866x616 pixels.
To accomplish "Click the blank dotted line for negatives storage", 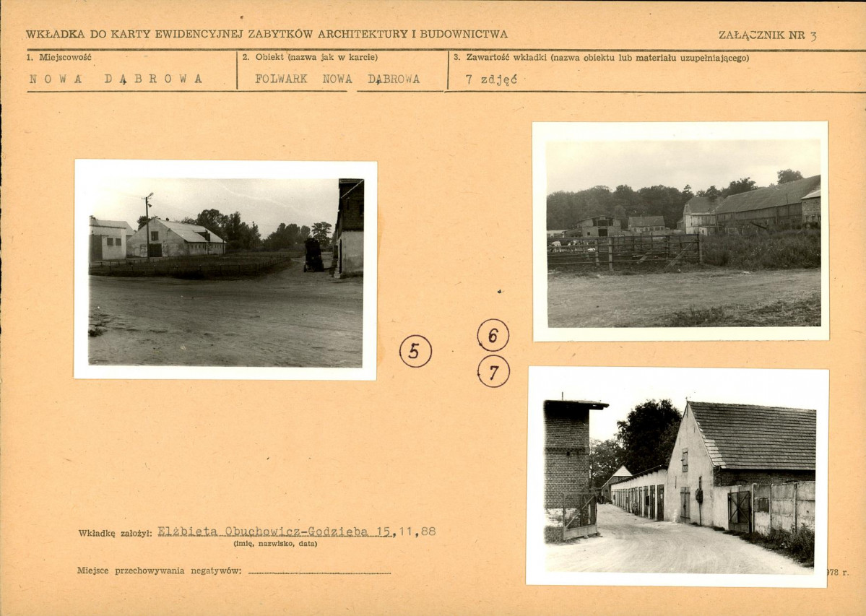I will point(319,571).
